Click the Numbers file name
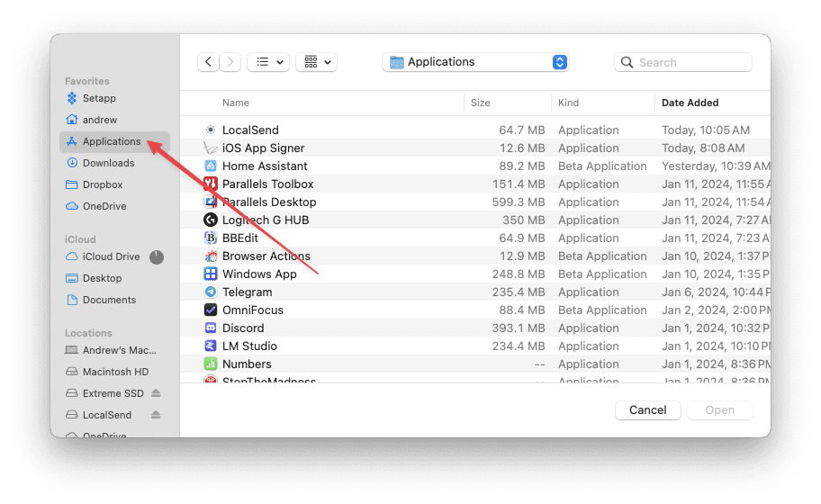The height and width of the screenshot is (504, 821). [x=247, y=364]
